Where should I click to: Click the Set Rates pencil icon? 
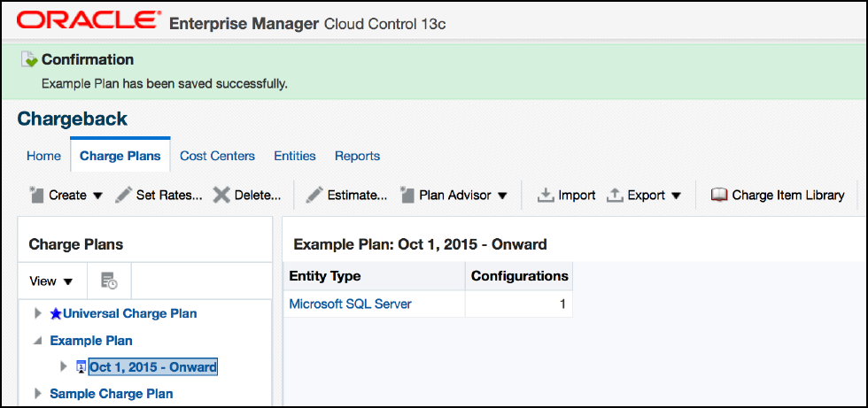pos(124,195)
